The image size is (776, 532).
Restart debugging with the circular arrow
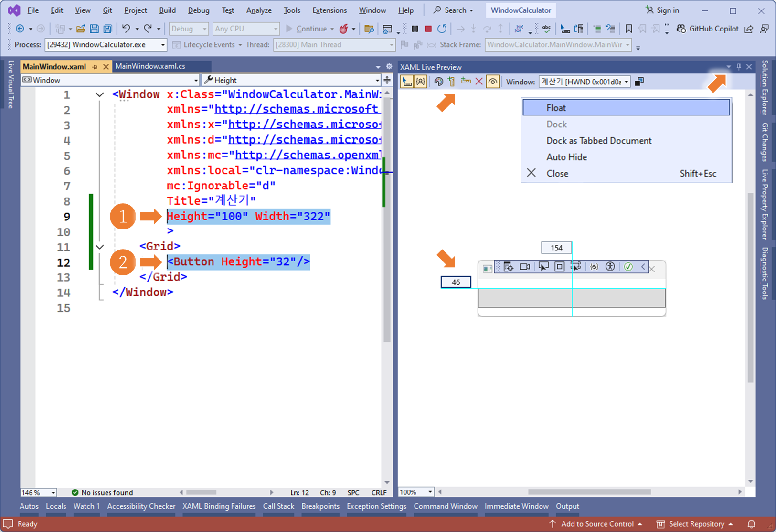click(x=442, y=29)
